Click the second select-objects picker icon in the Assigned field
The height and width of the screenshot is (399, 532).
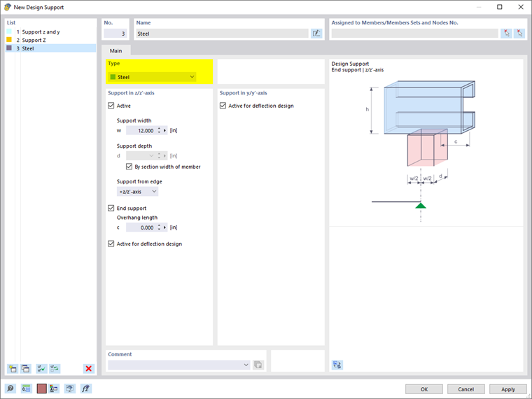(x=519, y=34)
